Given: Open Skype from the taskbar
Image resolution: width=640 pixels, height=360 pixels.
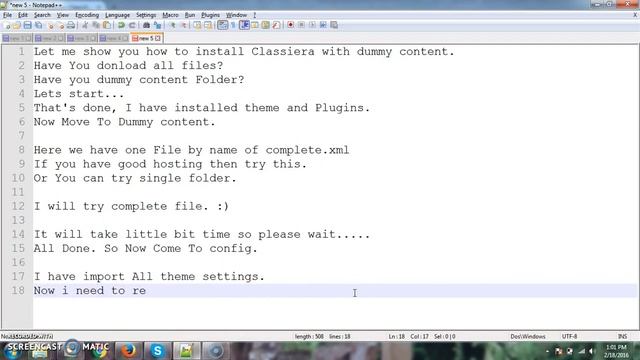Looking at the screenshot, I should (158, 351).
